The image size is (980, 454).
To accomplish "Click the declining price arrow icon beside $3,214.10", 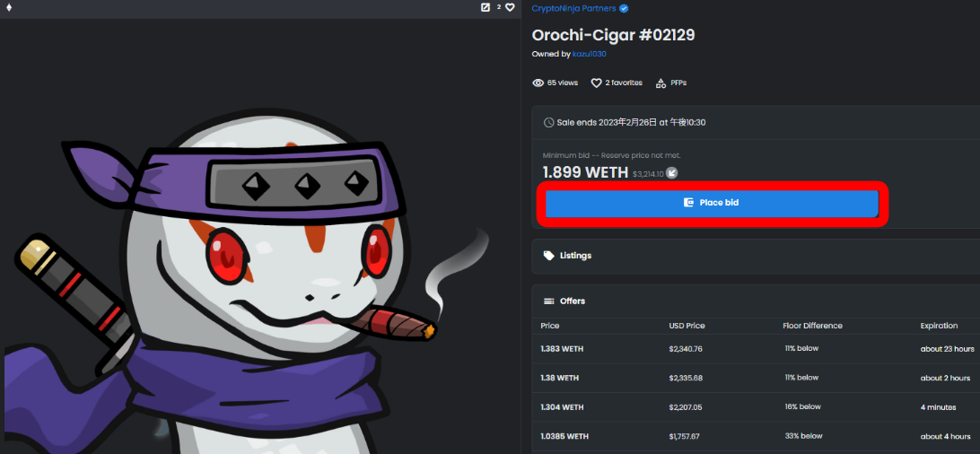I will click(672, 173).
